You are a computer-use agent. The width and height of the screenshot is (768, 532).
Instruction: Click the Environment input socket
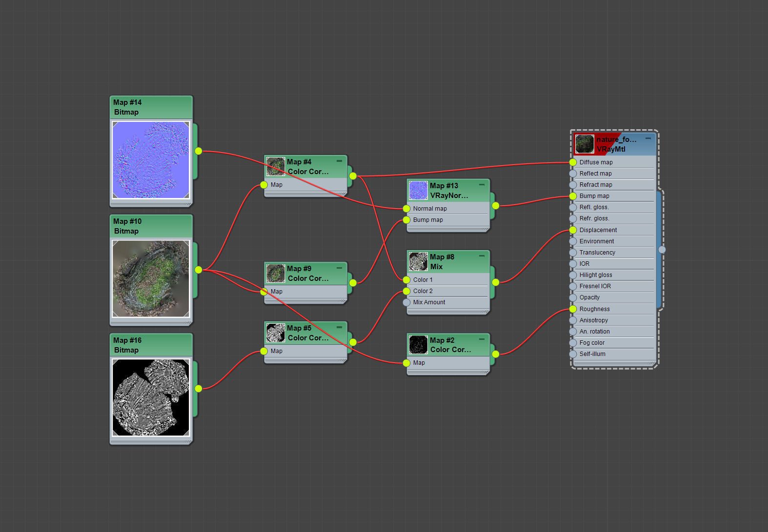[573, 241]
